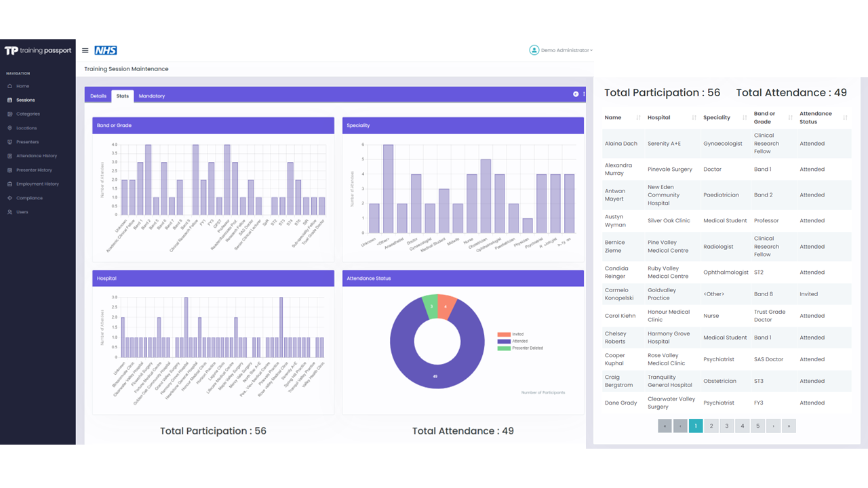
Task: Sort table by Band or Grade arrows
Action: click(790, 118)
